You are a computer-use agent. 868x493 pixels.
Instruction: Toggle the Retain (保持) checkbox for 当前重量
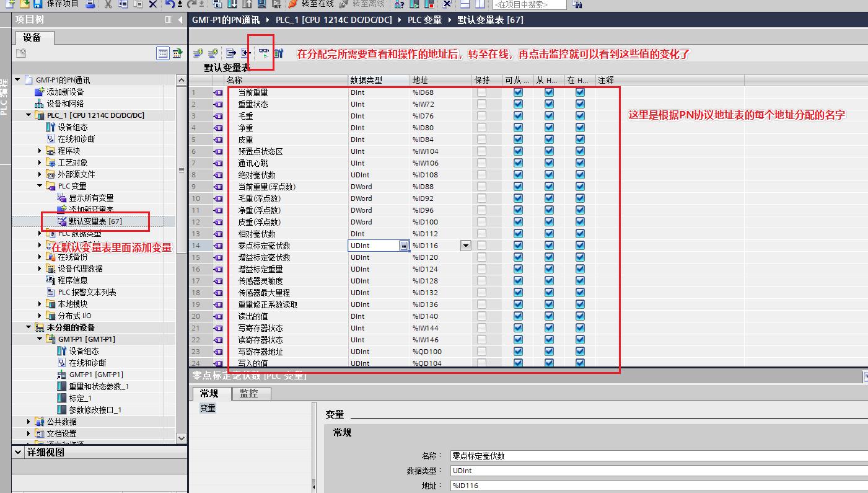(481, 92)
